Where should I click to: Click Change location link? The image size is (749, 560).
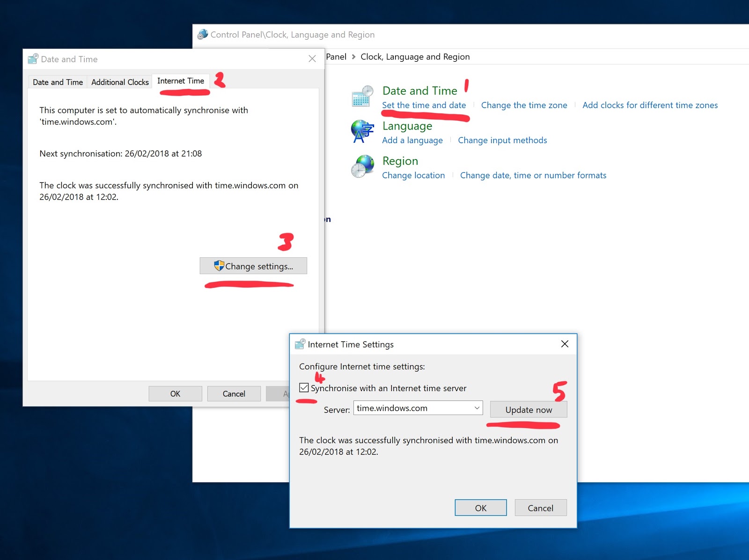pyautogui.click(x=413, y=175)
